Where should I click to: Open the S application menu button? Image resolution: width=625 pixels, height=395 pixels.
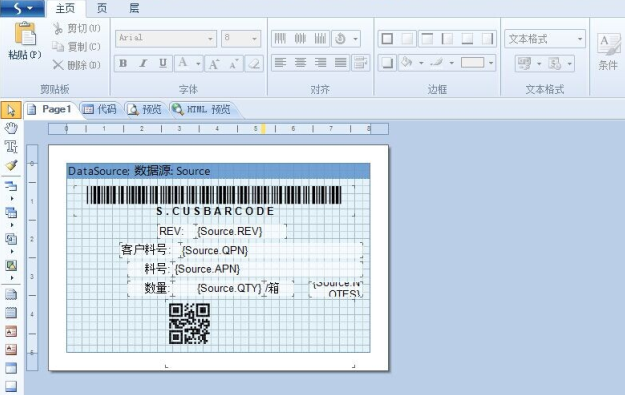point(22,8)
